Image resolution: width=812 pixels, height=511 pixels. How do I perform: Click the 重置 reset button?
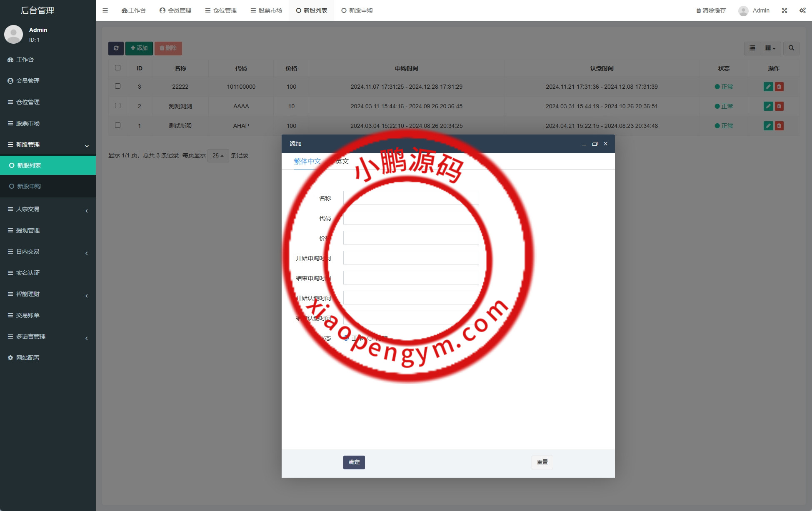point(542,462)
